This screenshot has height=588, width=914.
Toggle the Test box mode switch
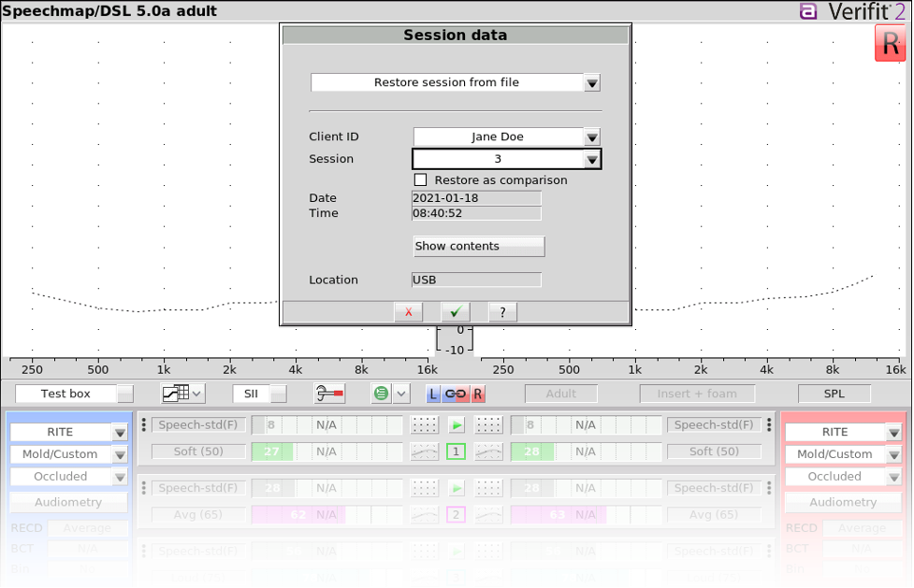125,394
